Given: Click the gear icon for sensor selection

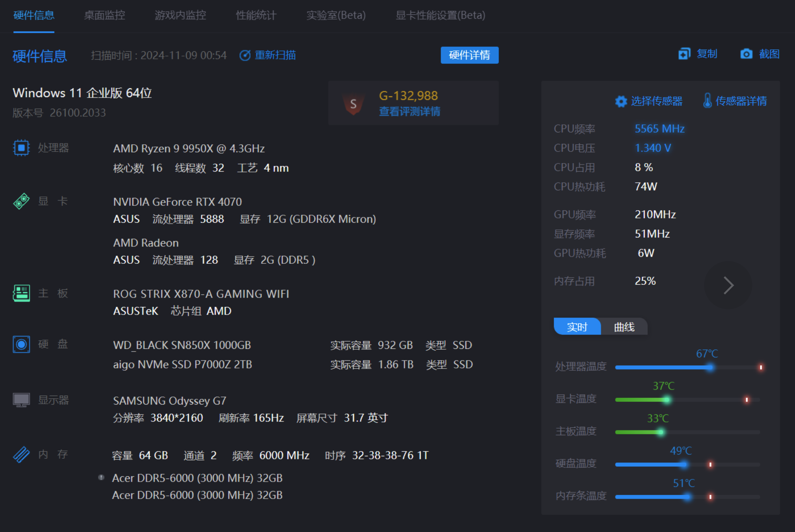Looking at the screenshot, I should pos(621,102).
